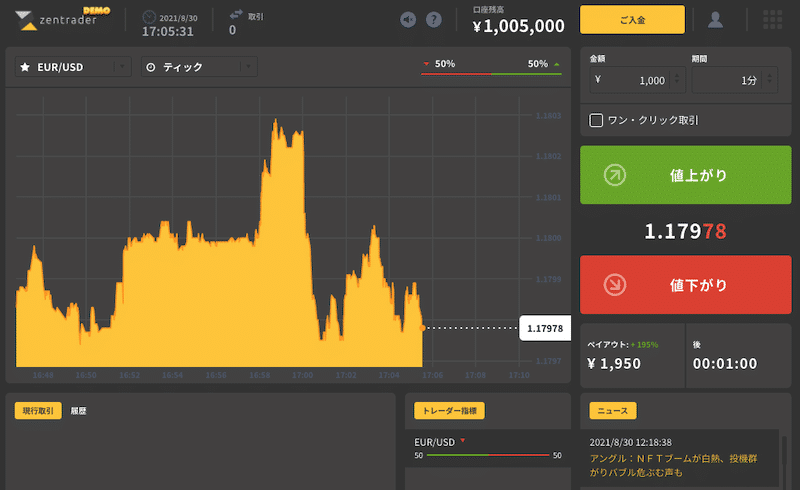Viewport: 800px width, 490px height.
Task: Enable the ワン・クリック取引 checkbox
Action: coord(596,120)
